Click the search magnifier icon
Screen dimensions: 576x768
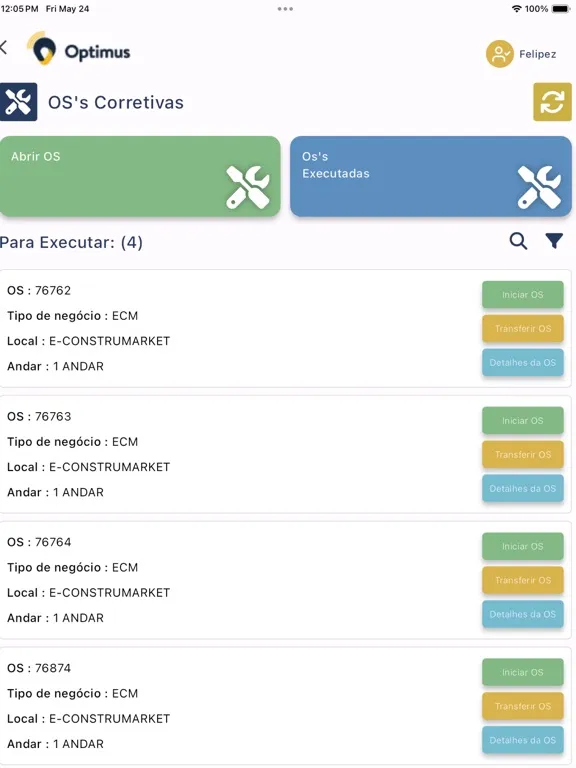tap(518, 241)
